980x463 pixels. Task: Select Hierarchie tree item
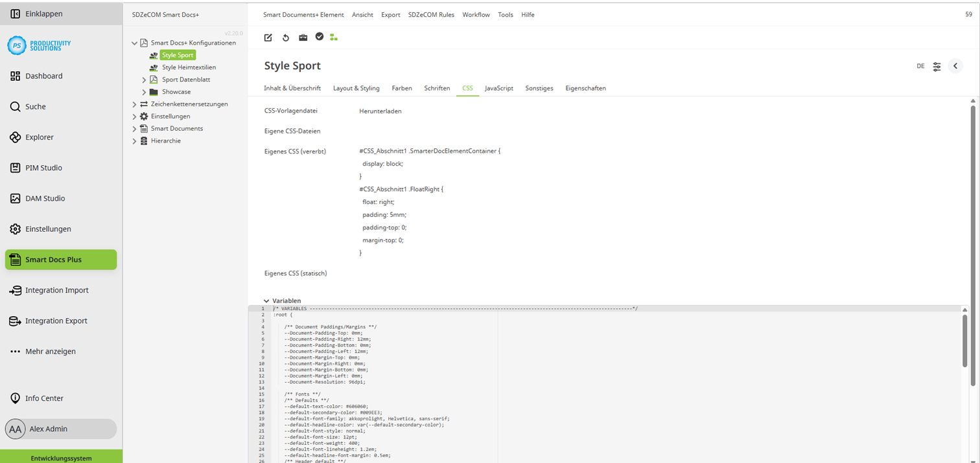pyautogui.click(x=166, y=141)
